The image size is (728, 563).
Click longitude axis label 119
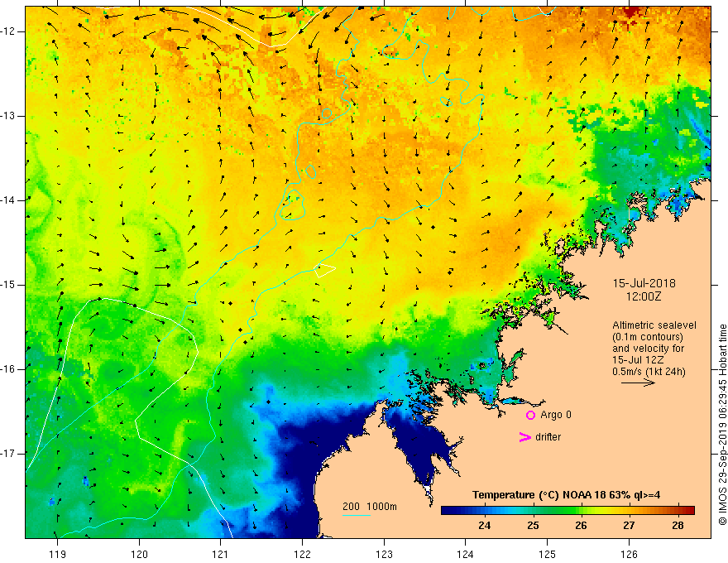57,554
